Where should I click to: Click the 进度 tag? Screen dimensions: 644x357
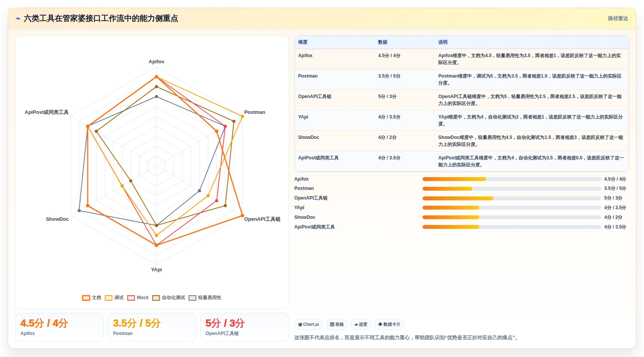[361, 325]
